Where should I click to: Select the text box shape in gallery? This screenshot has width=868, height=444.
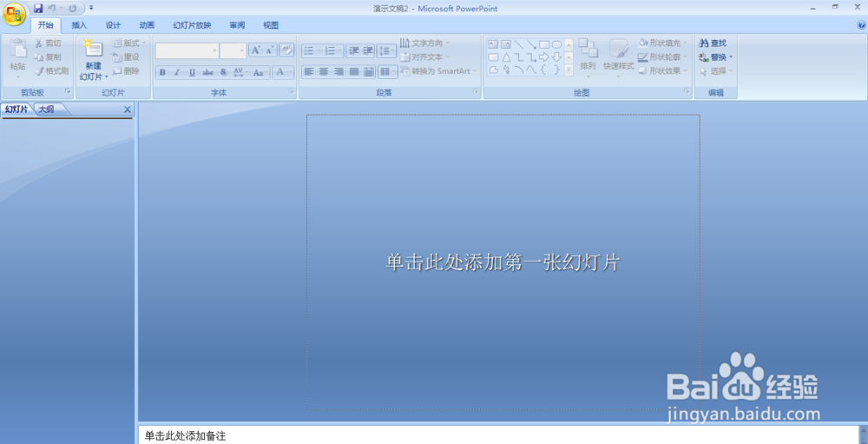493,44
